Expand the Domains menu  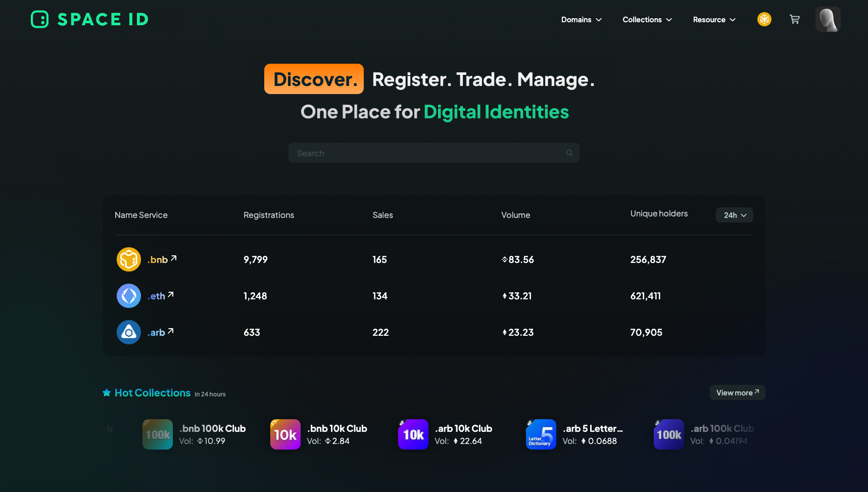point(581,20)
